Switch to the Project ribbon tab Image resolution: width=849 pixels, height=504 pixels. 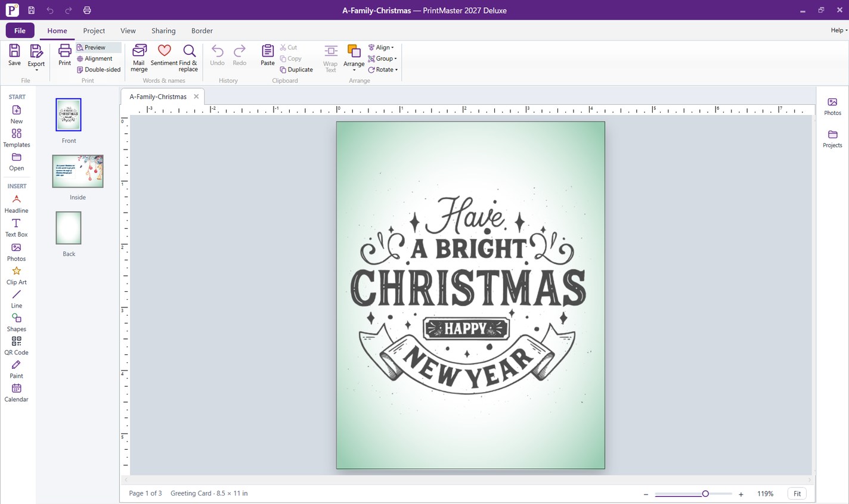click(x=94, y=30)
